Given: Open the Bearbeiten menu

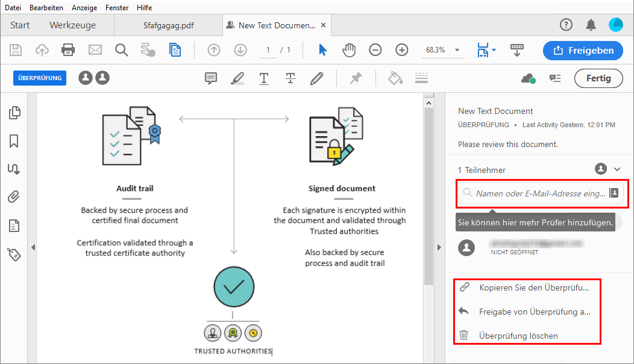Looking at the screenshot, I should 46,8.
